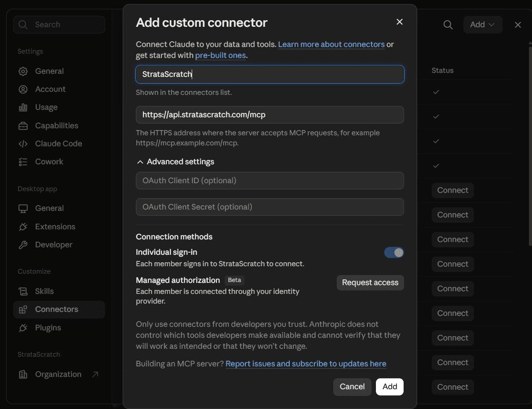532x409 pixels.
Task: Click the Claude Code brackets icon
Action: coord(23,144)
